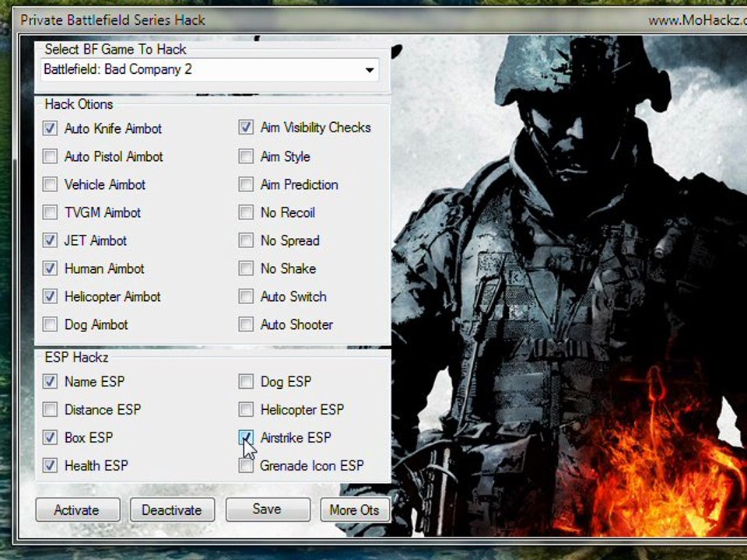Uncheck the Name ESP checkbox
This screenshot has height=560, width=747.
tap(50, 381)
